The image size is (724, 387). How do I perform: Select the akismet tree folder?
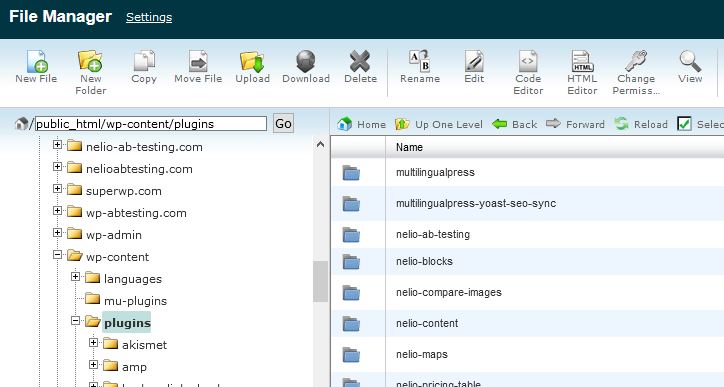click(x=145, y=345)
